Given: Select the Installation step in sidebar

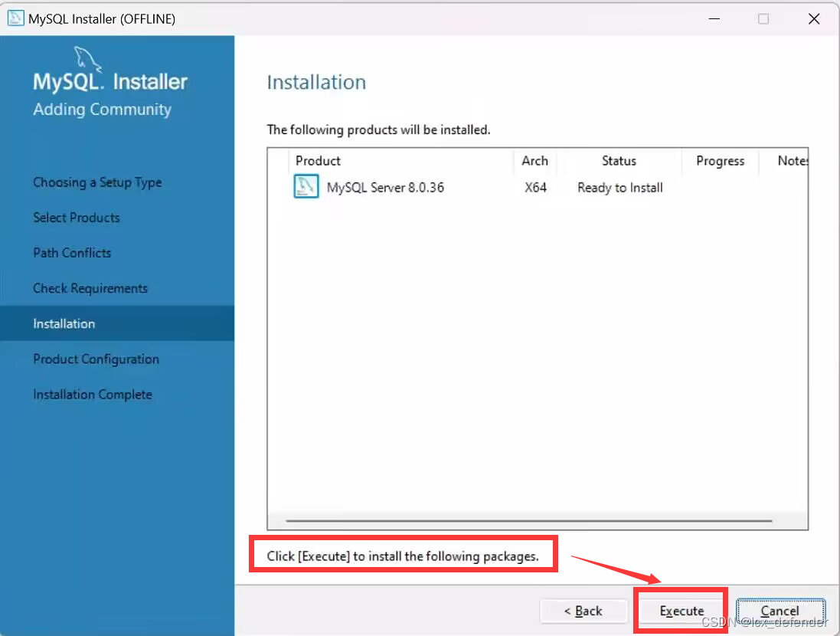Looking at the screenshot, I should 117,323.
